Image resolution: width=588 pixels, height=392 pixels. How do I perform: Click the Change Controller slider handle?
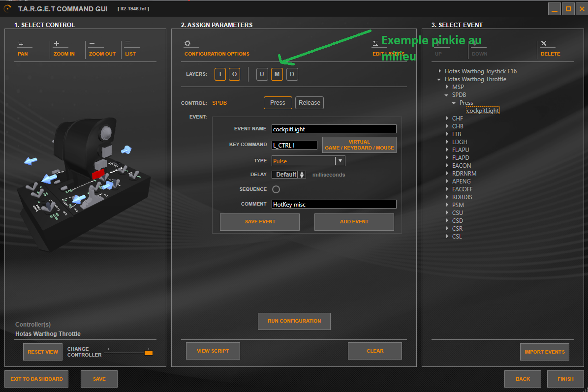(x=149, y=352)
